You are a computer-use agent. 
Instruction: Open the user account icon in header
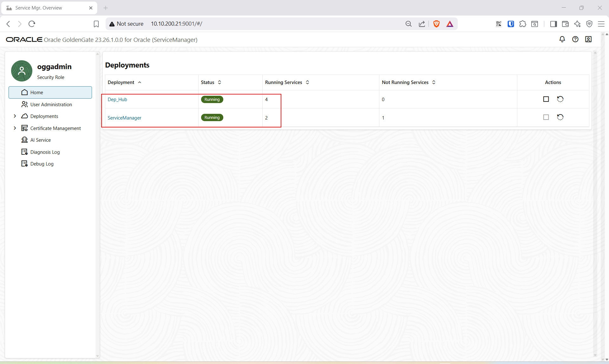tap(588, 39)
